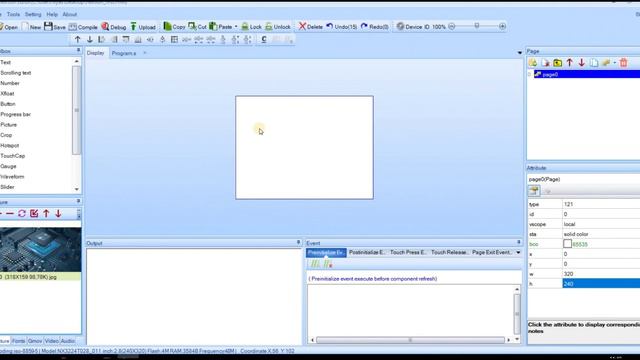Click the bco color swatch
The width and height of the screenshot is (640, 360).
click(x=567, y=244)
